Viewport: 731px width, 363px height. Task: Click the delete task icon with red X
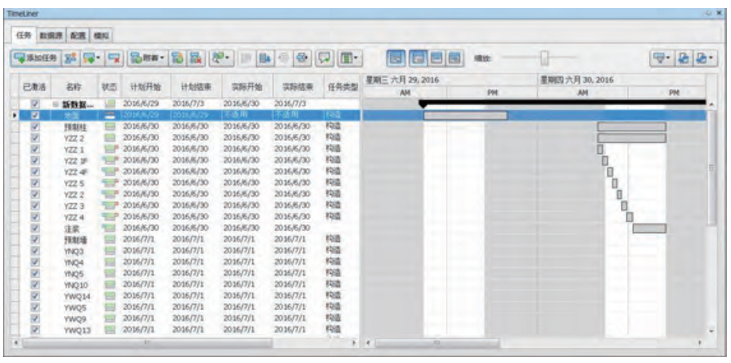tap(113, 59)
